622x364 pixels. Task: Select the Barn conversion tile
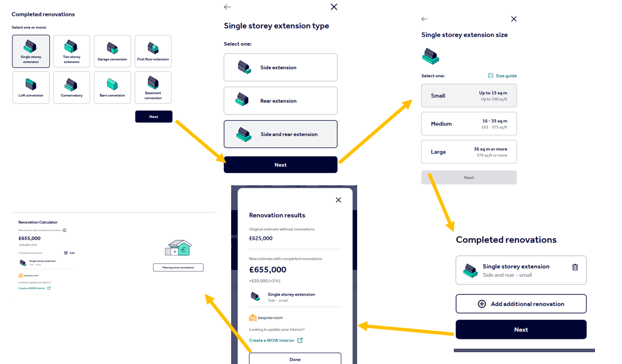tap(112, 88)
